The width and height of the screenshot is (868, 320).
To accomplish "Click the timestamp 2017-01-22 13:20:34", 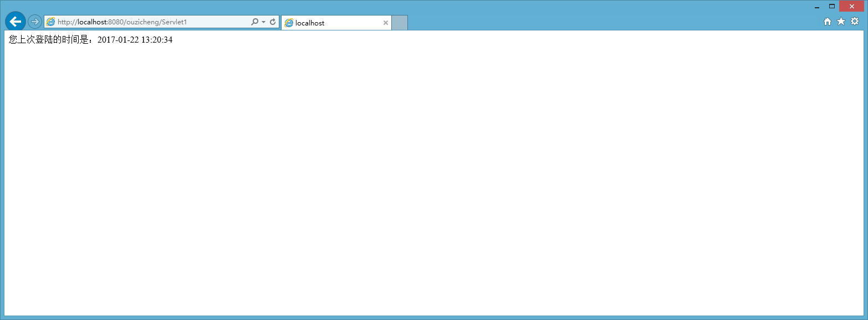I will coord(135,40).
